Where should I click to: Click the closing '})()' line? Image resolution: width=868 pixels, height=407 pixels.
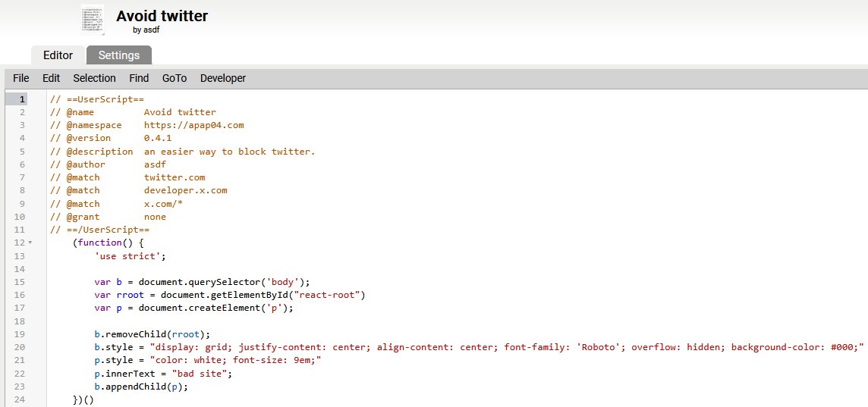pyautogui.click(x=83, y=400)
